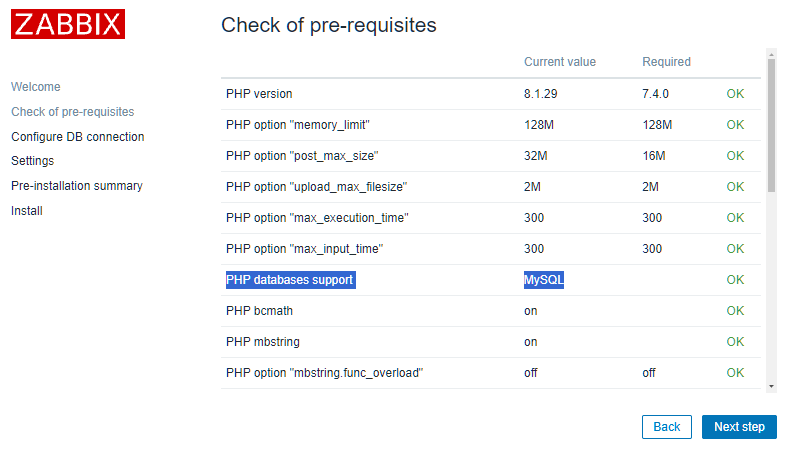
Task: Click the ZABBIX logo
Action: (x=68, y=24)
